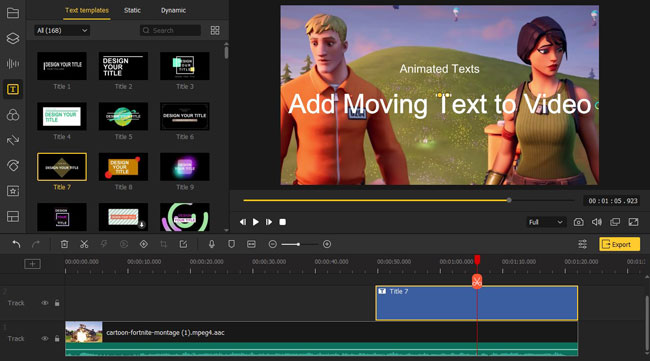
Task: Toggle grid view of templates
Action: pyautogui.click(x=215, y=30)
